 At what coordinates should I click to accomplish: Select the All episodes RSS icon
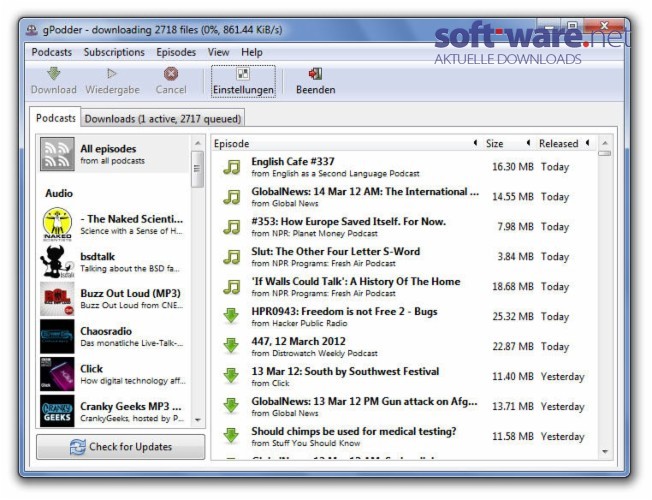[x=57, y=154]
